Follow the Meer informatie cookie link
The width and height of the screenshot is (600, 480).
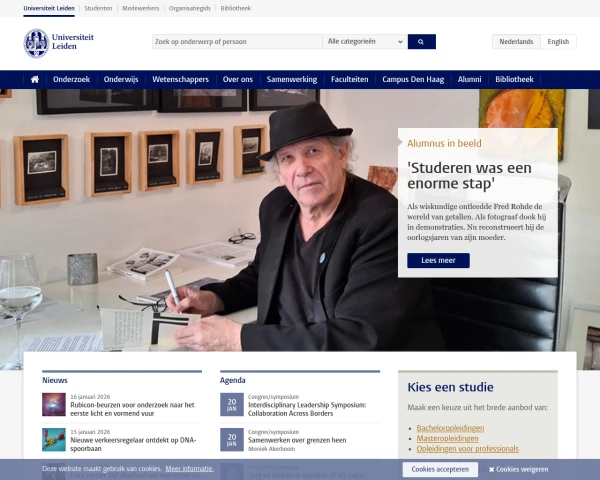click(189, 469)
